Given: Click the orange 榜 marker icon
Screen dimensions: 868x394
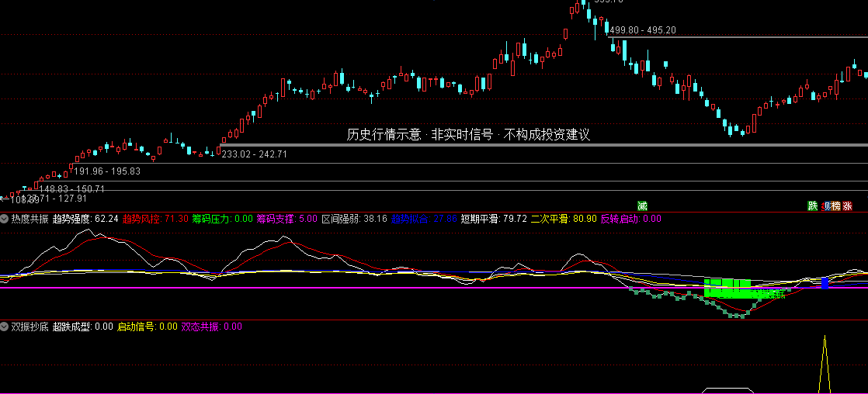Looking at the screenshot, I should pos(836,206).
